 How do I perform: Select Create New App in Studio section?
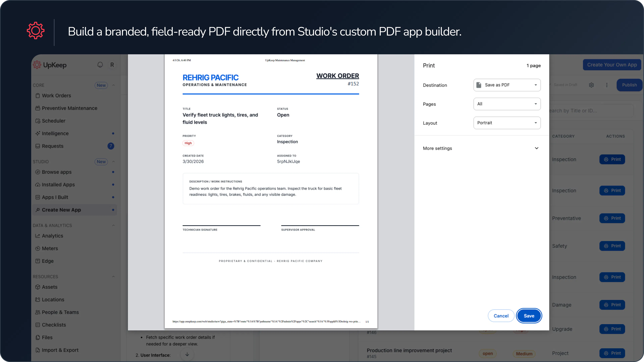tap(61, 210)
